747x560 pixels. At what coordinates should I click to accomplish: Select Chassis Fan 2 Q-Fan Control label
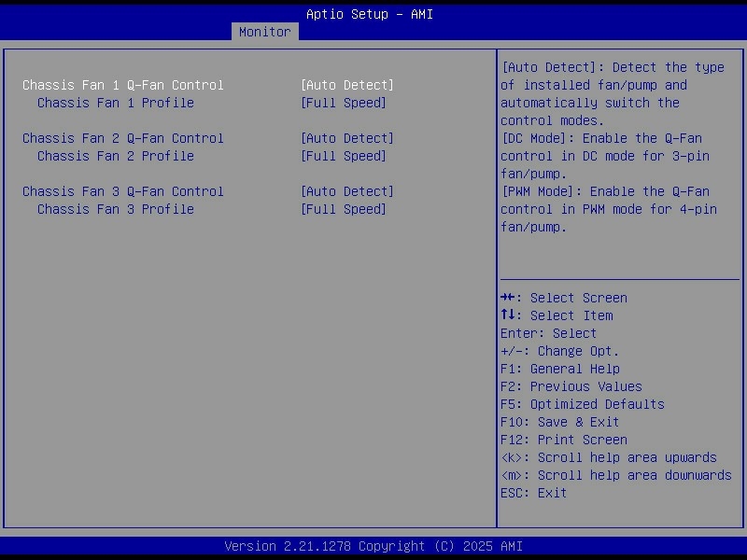pos(123,138)
